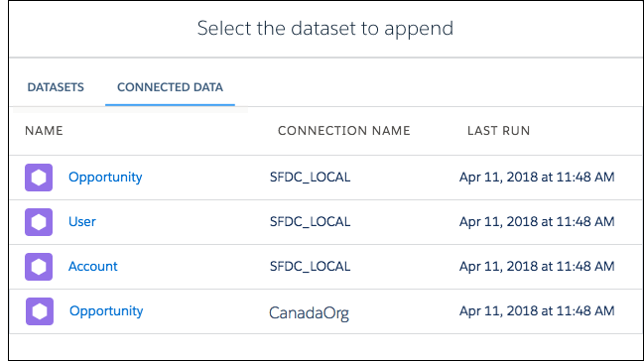Click the purple dataset icon beside Account

39,267
